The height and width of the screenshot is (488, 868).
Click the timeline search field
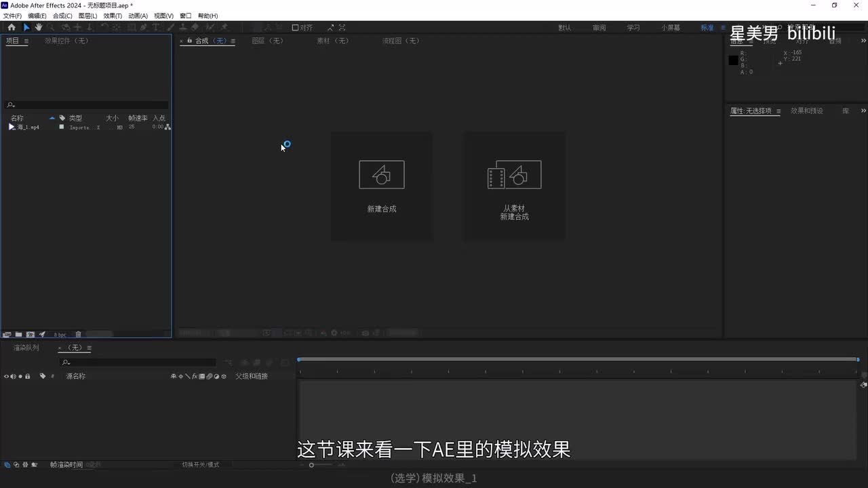[x=138, y=363]
